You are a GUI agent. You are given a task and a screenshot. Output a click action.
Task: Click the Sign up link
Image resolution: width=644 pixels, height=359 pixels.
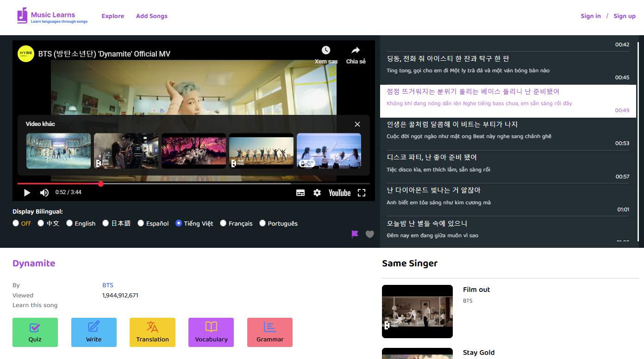[x=625, y=16]
